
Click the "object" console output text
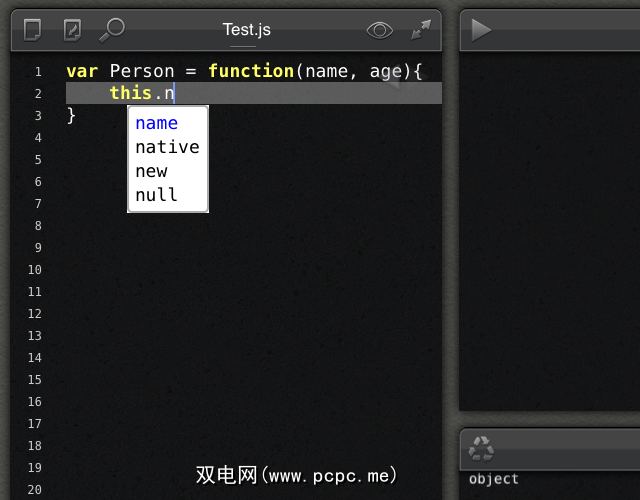point(494,479)
